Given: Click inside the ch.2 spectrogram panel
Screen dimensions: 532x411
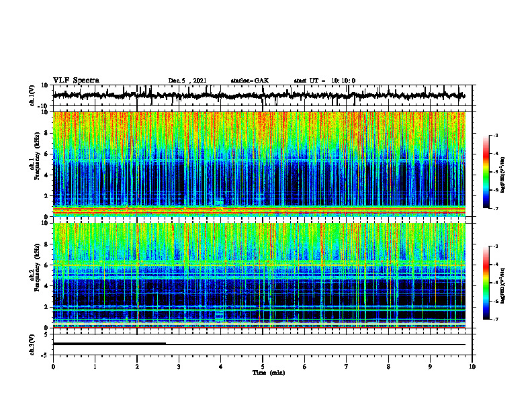Looking at the screenshot, I should [x=259, y=275].
